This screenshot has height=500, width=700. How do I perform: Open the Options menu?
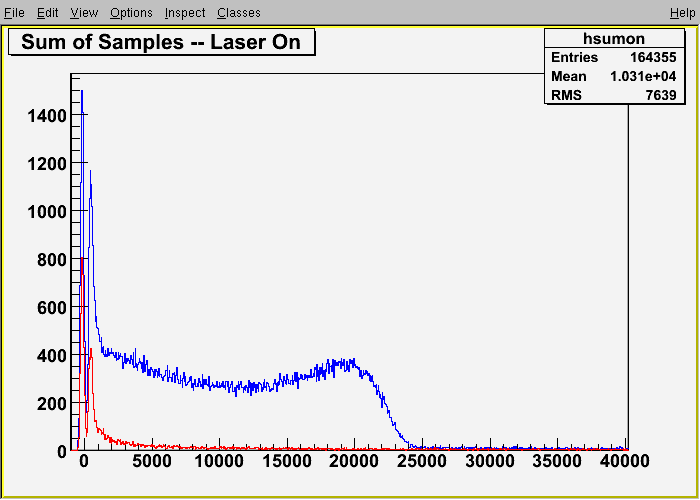point(131,13)
